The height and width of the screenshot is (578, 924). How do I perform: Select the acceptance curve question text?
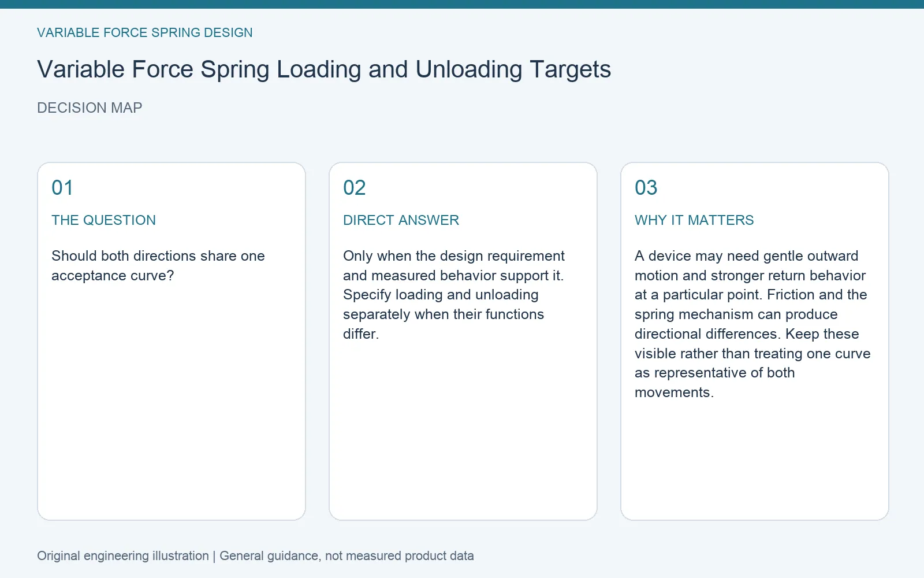[158, 266]
